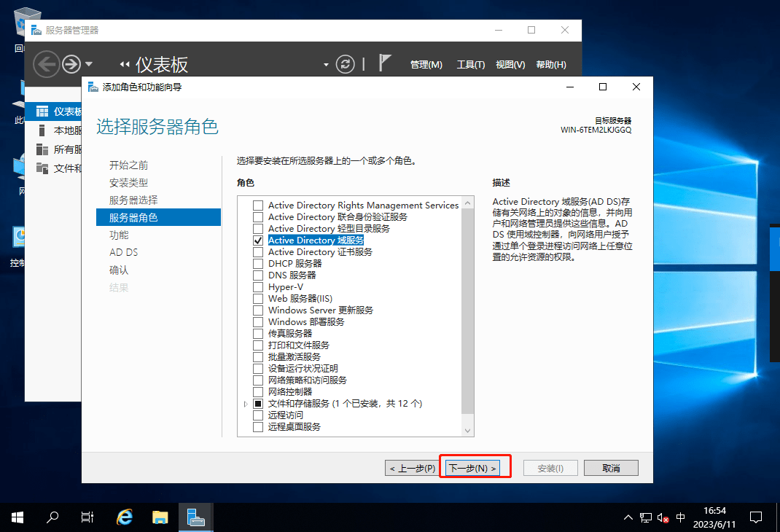Check the 设备运行状况证明 role

[x=257, y=369]
